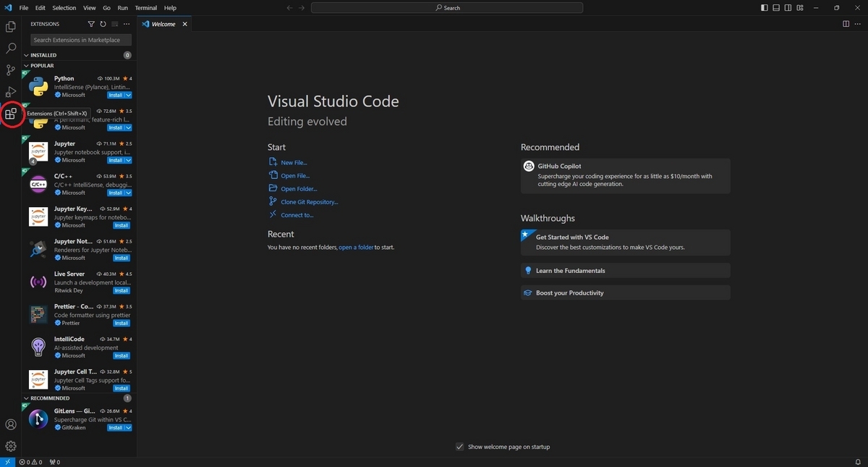Viewport: 868px width, 467px height.
Task: Clear extensions search results icon
Action: (114, 24)
